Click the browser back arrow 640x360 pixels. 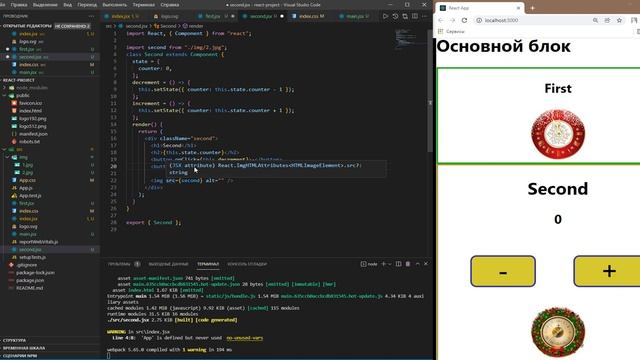pos(441,20)
